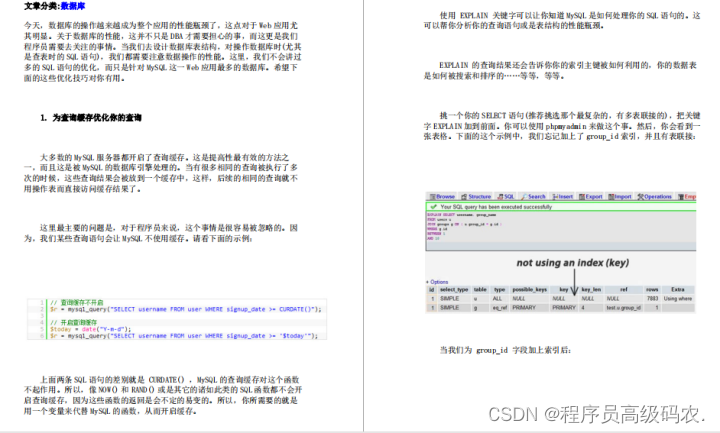
Task: Click the '文章分类:' label
Action: 42,6
